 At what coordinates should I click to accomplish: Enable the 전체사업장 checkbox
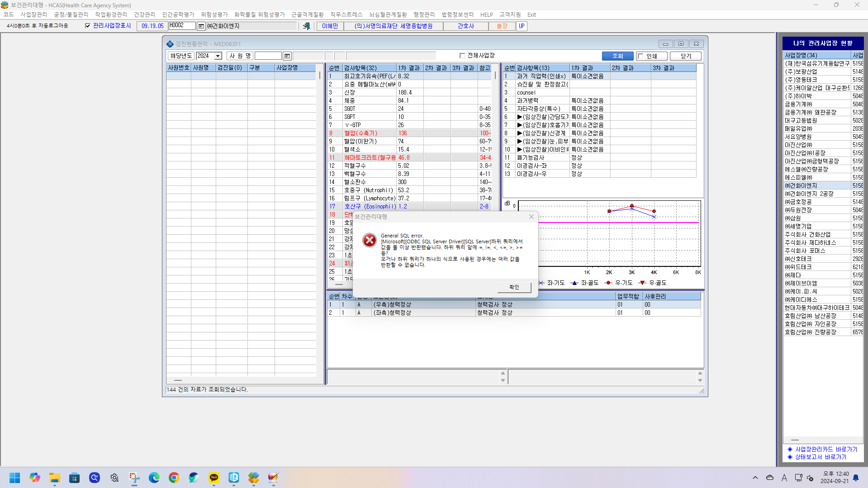pyautogui.click(x=462, y=56)
